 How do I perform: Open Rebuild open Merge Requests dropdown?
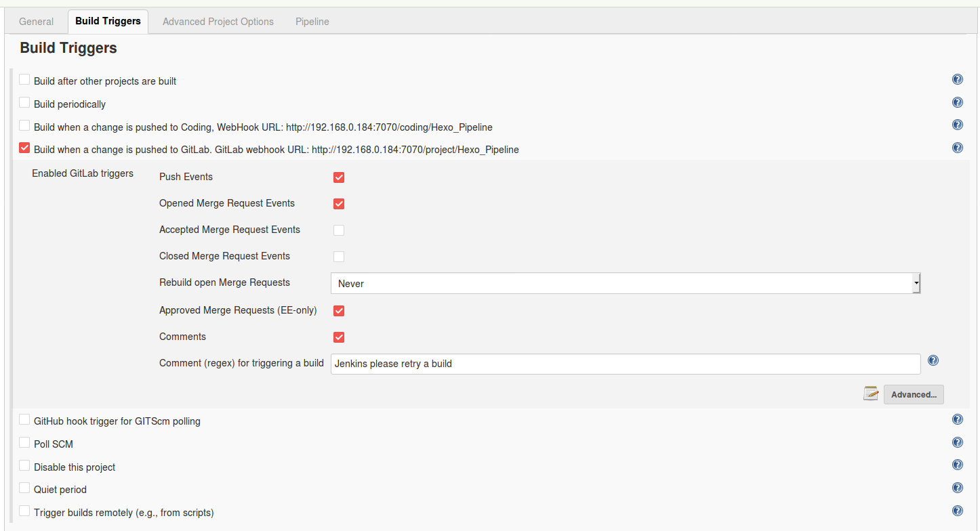(x=625, y=284)
